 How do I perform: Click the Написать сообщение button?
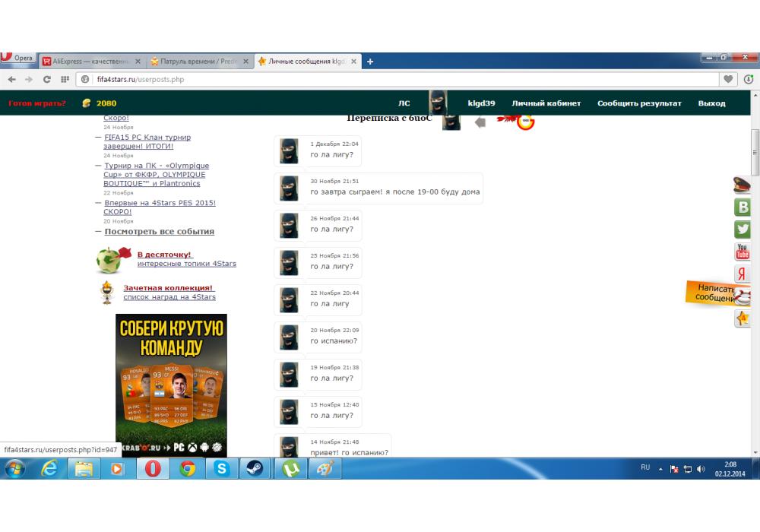716,293
